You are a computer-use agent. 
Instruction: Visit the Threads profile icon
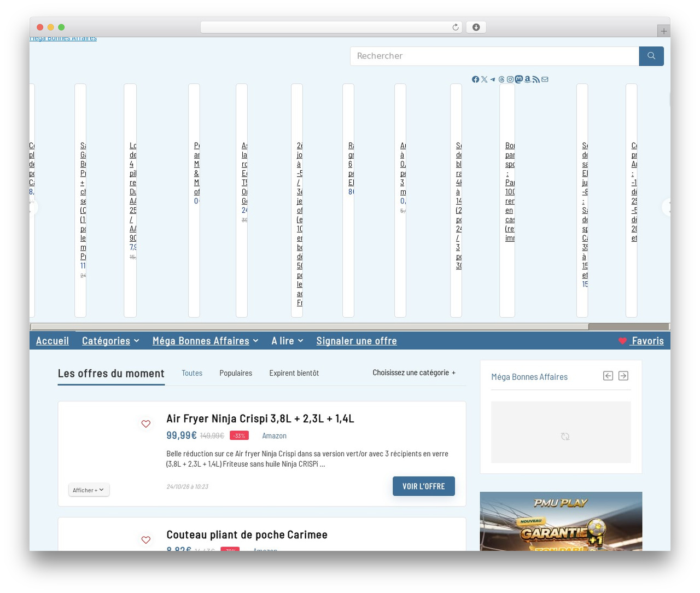(x=501, y=79)
